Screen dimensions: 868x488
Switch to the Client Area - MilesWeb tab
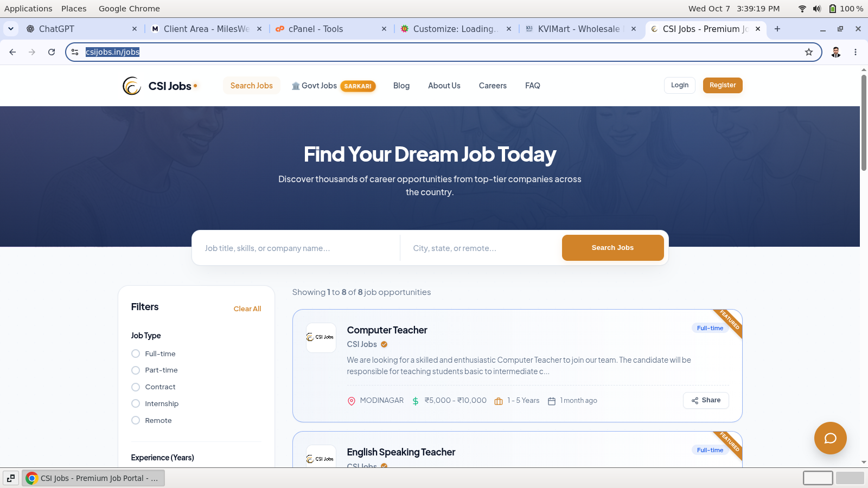coord(206,29)
